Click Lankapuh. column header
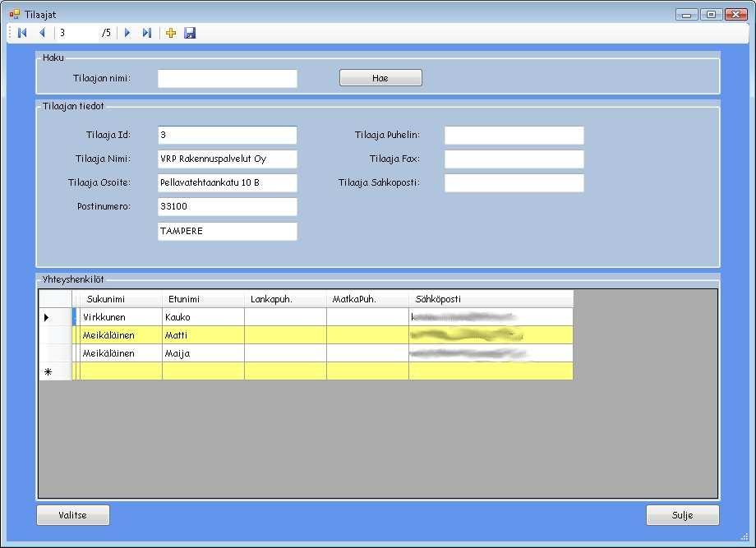The height and width of the screenshot is (548, 756). [x=285, y=299]
